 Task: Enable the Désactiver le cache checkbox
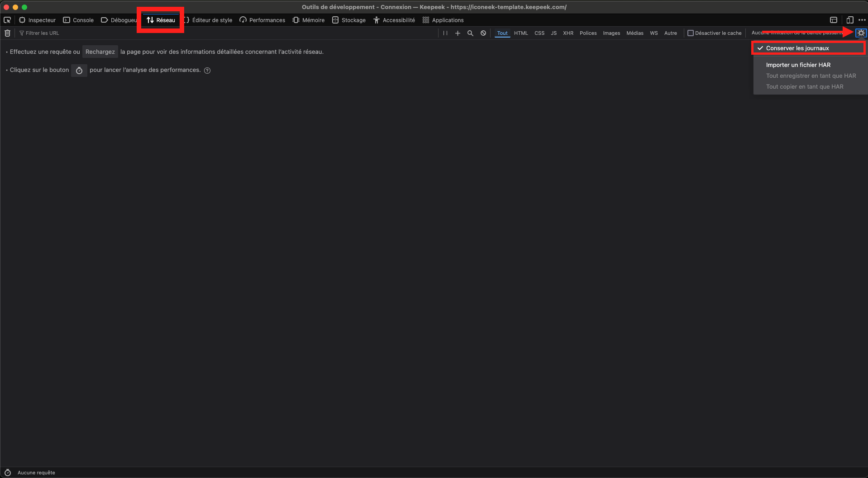tap(691, 33)
